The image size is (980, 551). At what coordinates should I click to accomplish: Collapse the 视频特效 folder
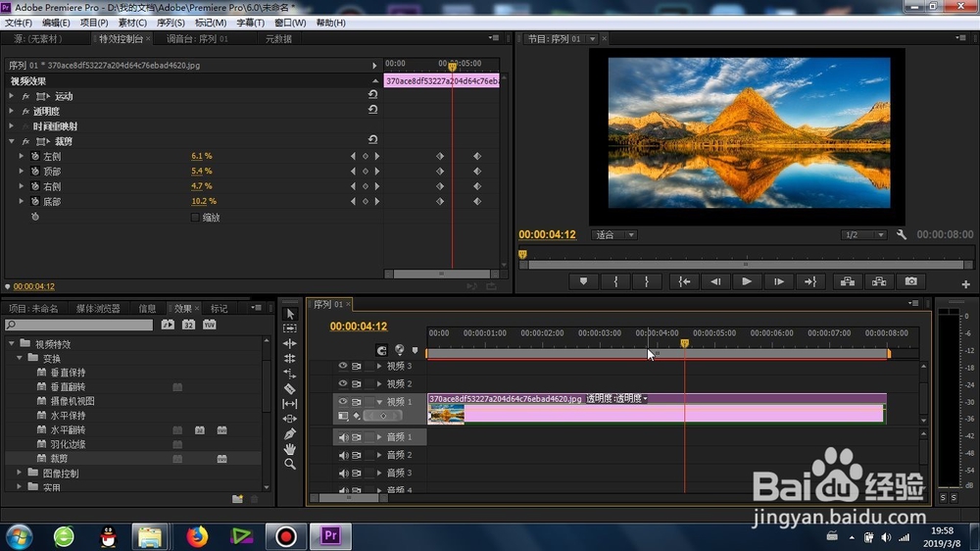(x=11, y=343)
